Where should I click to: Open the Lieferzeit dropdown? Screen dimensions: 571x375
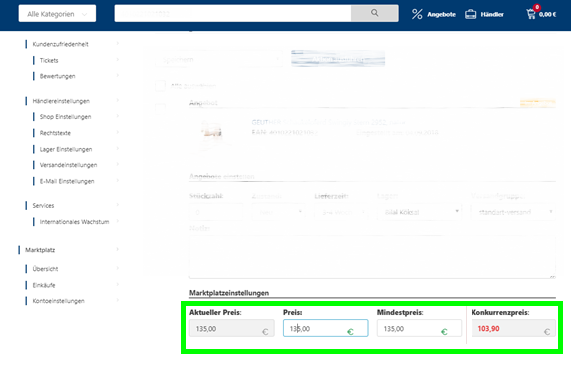point(341,212)
